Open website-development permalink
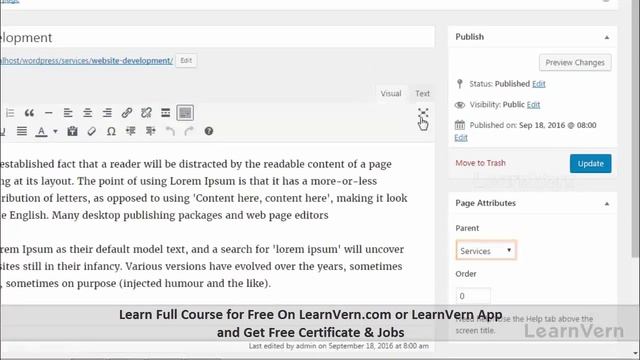Image resolution: width=640 pixels, height=360 pixels. click(x=87, y=61)
